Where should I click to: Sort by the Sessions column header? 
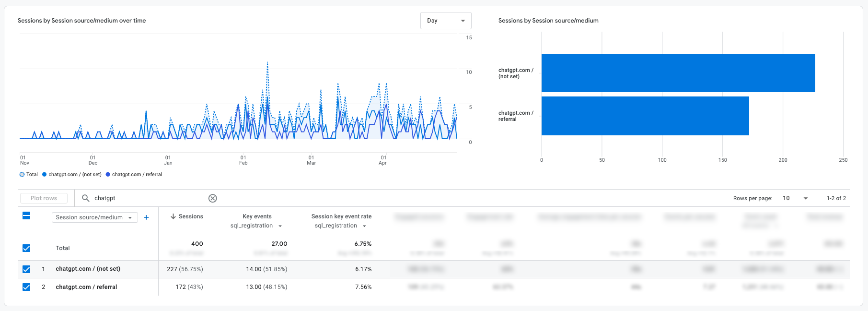191,216
